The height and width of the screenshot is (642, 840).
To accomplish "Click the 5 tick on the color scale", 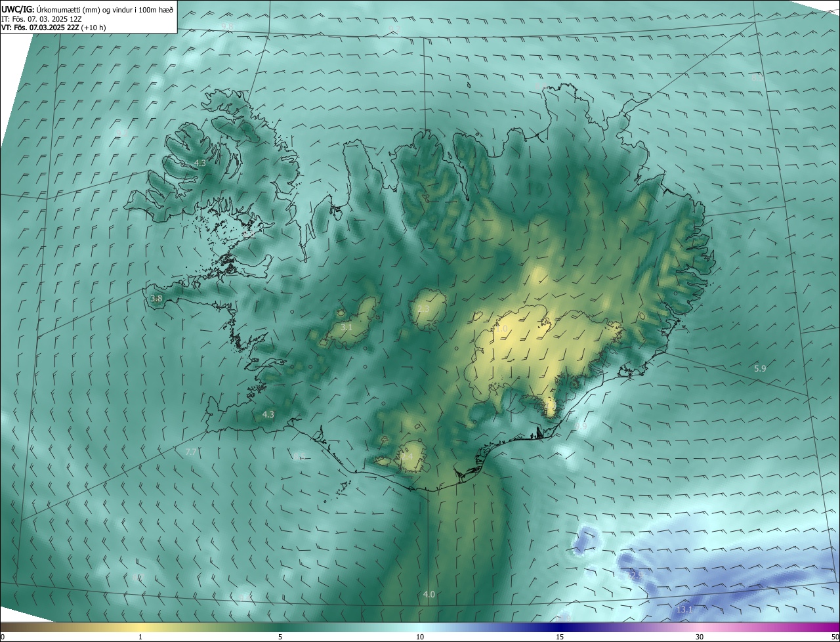I will [280, 637].
